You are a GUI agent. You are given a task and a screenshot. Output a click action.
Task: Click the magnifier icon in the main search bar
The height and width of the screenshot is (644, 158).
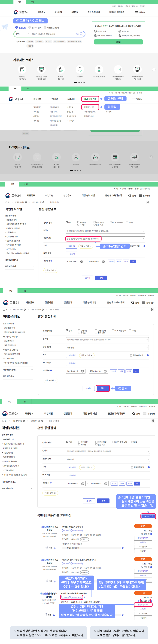81,34
